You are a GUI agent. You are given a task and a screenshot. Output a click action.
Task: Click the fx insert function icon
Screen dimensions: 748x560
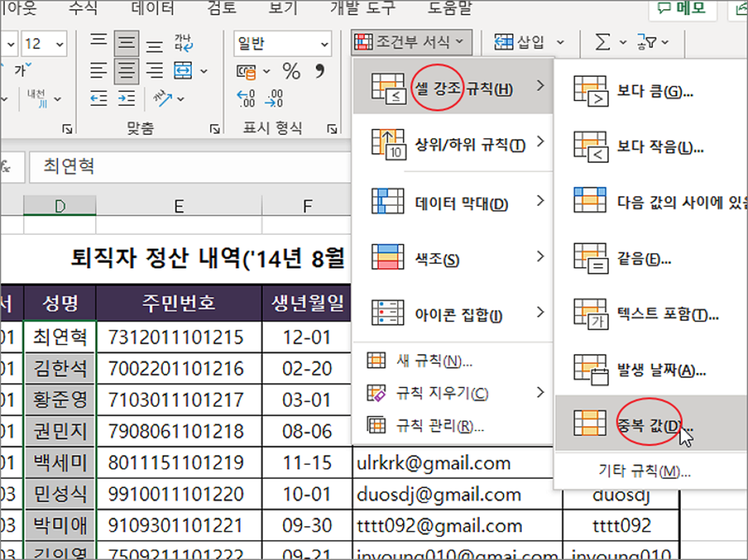(6, 168)
